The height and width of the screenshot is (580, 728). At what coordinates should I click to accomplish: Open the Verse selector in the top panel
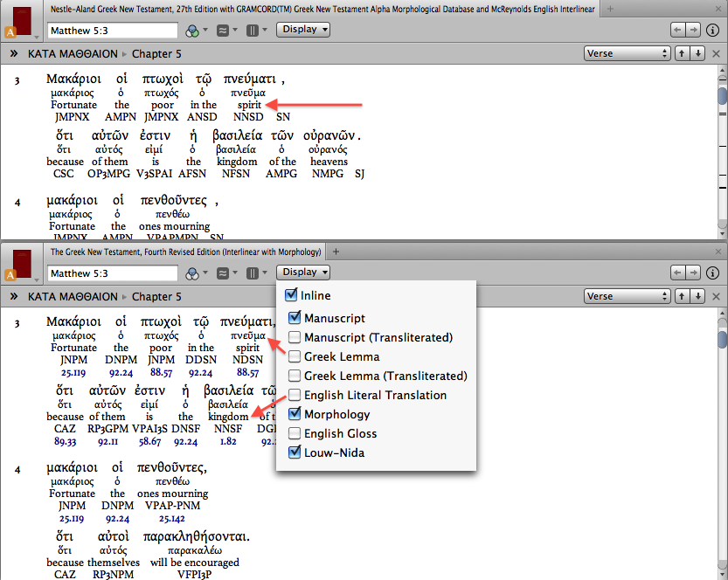tap(627, 53)
